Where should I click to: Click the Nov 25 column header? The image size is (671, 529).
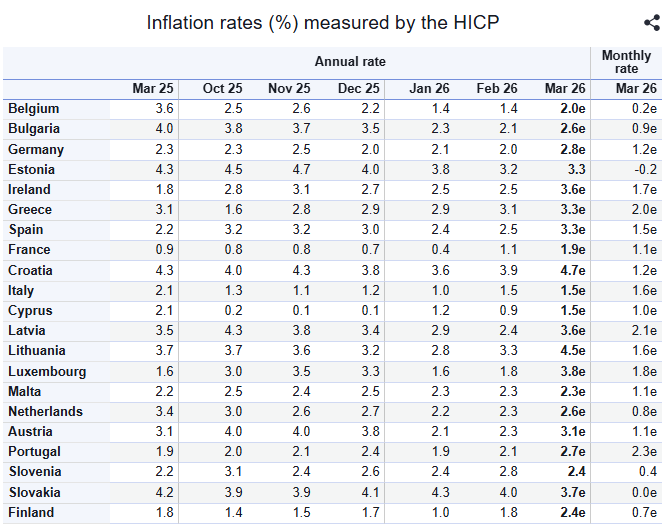point(289,89)
